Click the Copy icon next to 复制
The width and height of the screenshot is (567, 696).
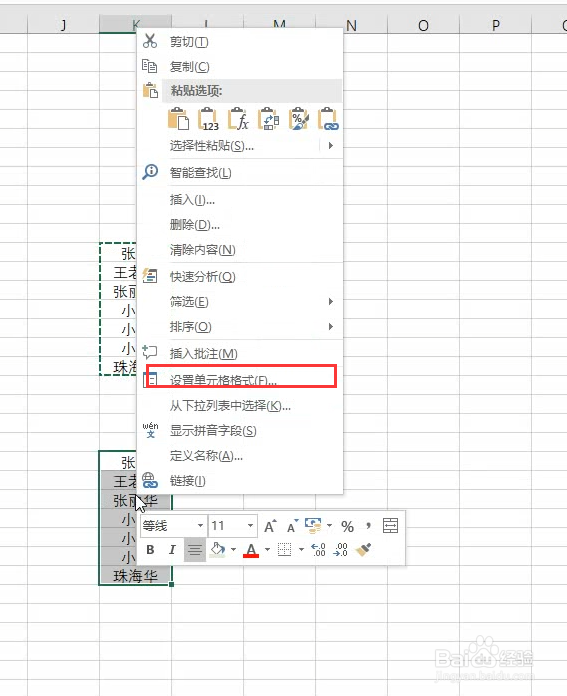coord(150,66)
